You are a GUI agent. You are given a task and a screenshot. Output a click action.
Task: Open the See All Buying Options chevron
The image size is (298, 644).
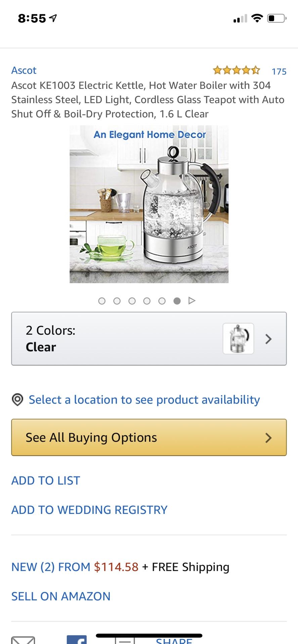coord(268,438)
